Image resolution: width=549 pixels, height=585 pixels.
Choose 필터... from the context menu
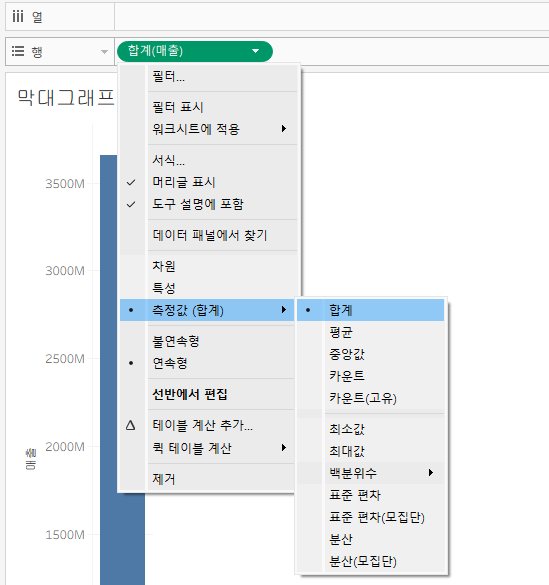209,77
